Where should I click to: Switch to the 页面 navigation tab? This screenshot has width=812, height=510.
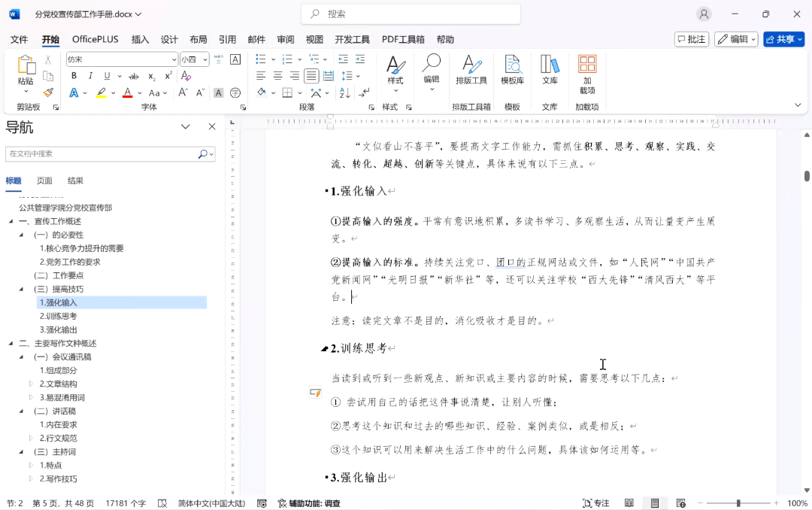[x=44, y=181]
